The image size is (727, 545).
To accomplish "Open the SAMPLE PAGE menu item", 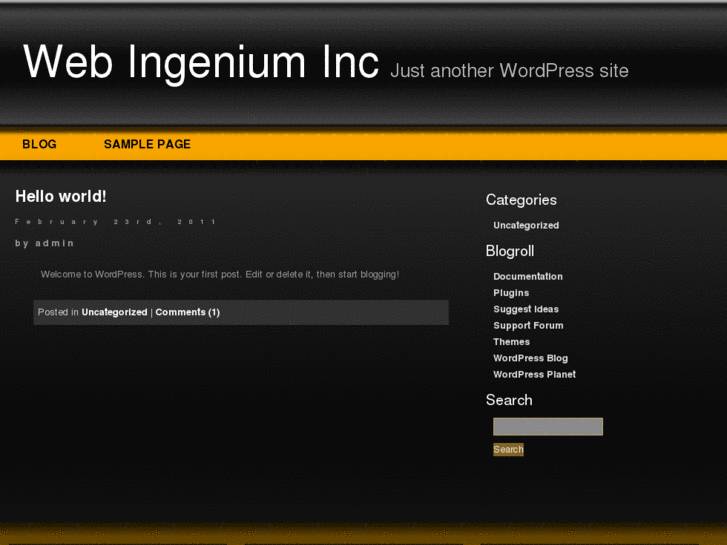I will tap(147, 144).
